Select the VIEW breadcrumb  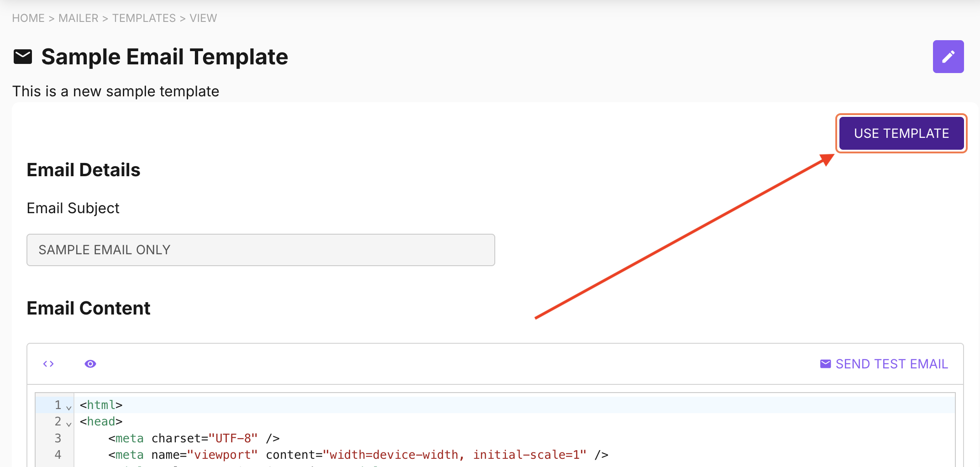click(203, 18)
